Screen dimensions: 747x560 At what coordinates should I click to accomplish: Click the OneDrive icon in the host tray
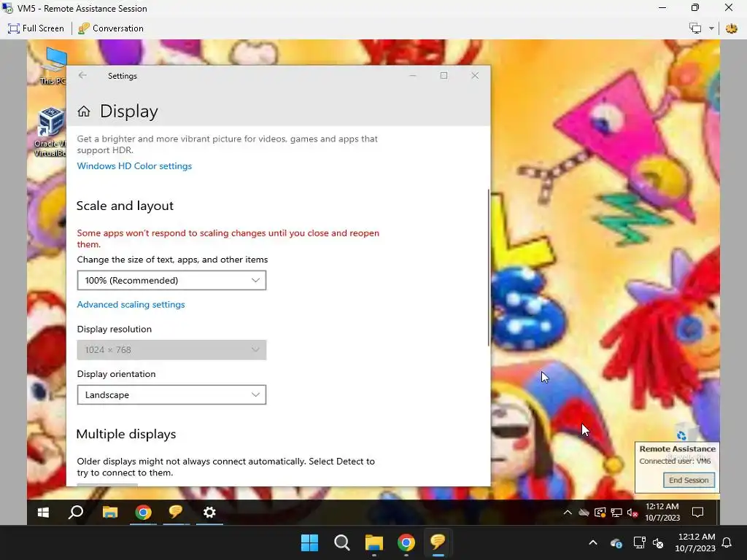pyautogui.click(x=616, y=542)
